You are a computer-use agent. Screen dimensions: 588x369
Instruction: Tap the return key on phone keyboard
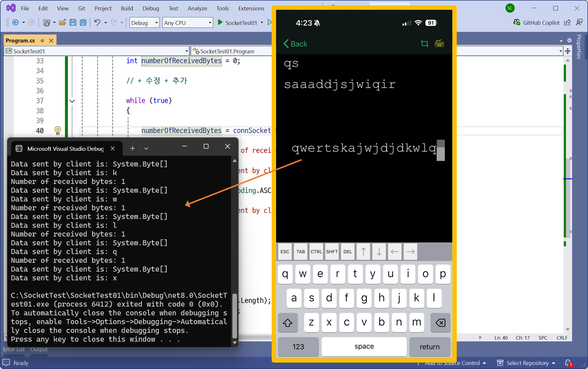(x=430, y=347)
